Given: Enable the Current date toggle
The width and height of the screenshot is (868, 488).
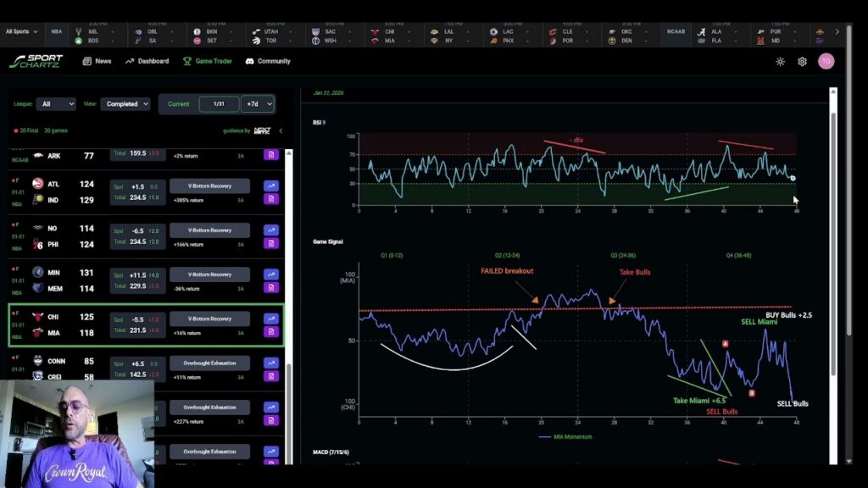Looking at the screenshot, I should coord(178,103).
